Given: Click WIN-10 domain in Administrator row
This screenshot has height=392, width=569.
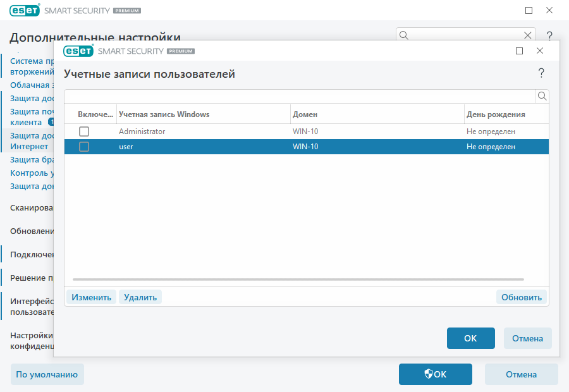Looking at the screenshot, I should (x=305, y=132).
